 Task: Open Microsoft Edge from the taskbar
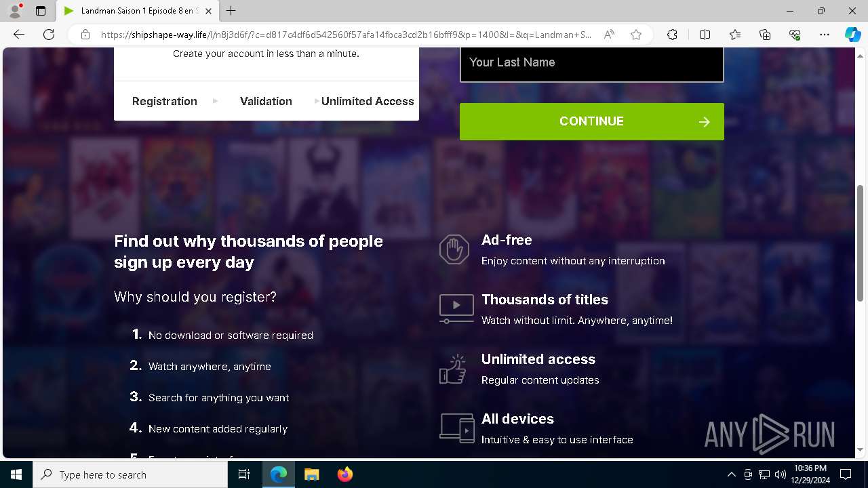[x=279, y=474]
